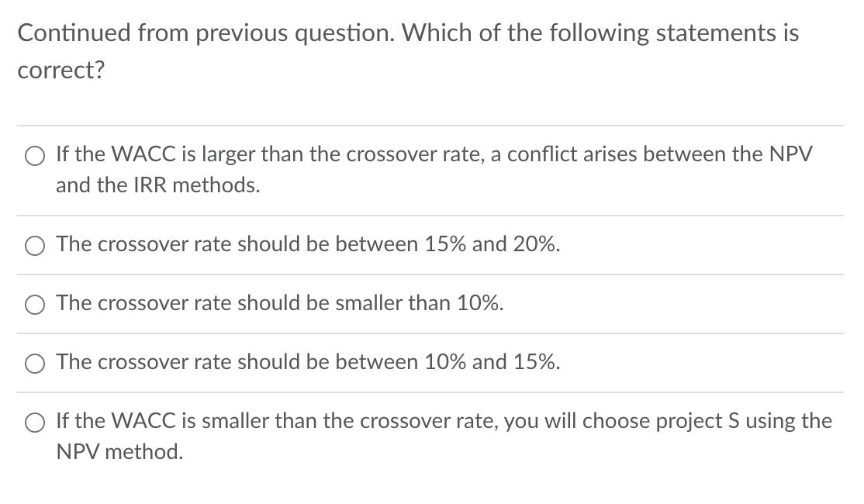Select the last option about choosing project S
The width and height of the screenshot is (864, 504).
tap(34, 423)
